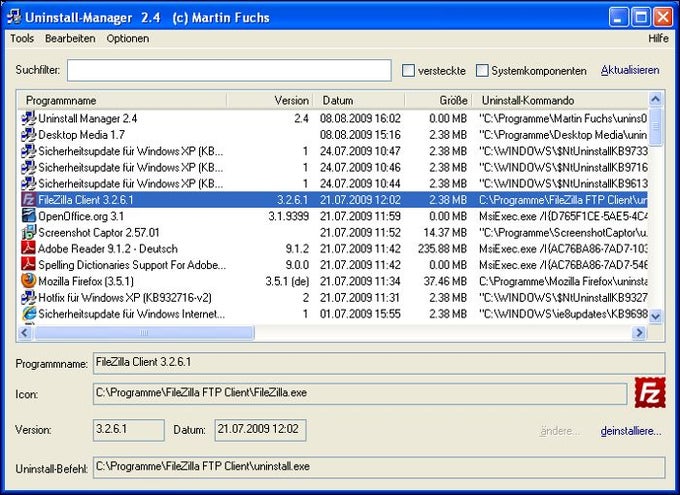
Task: Click the Spelling Dictionaries Support icon
Action: tap(29, 265)
